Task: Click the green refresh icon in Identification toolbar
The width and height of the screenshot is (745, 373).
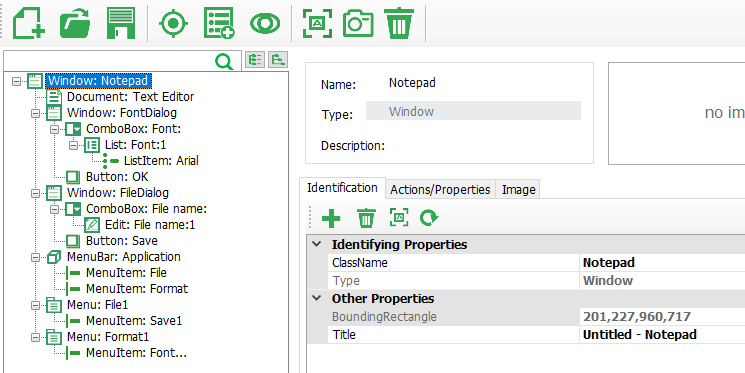Action: coord(429,218)
